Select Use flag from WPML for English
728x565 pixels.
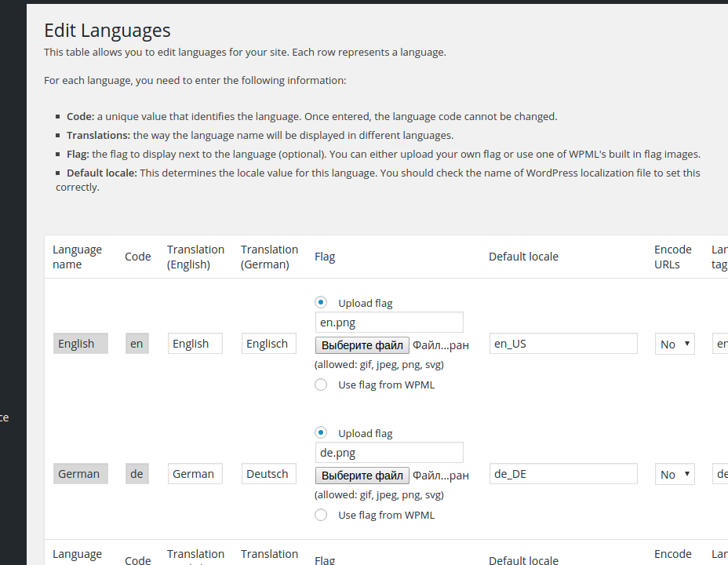click(x=321, y=385)
